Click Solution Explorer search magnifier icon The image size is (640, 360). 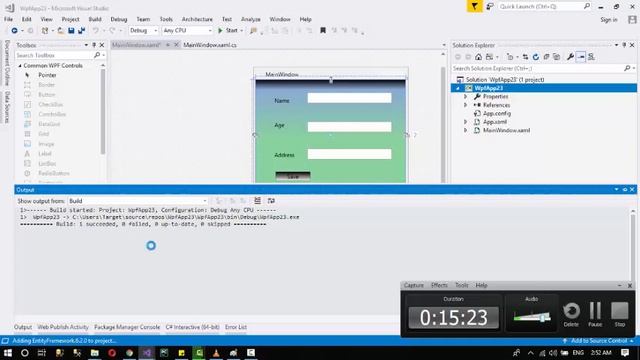[627, 69]
